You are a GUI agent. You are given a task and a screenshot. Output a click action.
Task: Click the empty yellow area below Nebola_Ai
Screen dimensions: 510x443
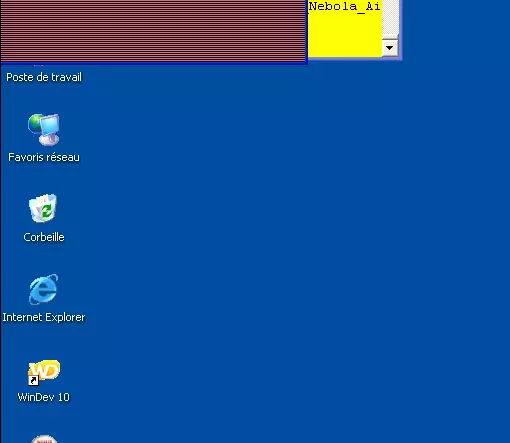point(345,35)
